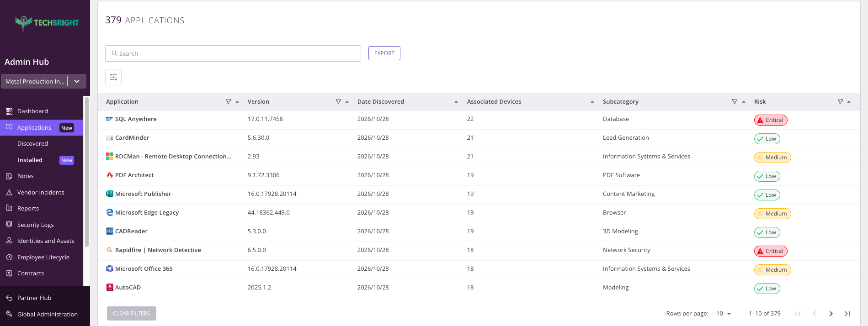Click the Microsoft Edge Legacy icon
The image size is (868, 326).
click(x=110, y=212)
